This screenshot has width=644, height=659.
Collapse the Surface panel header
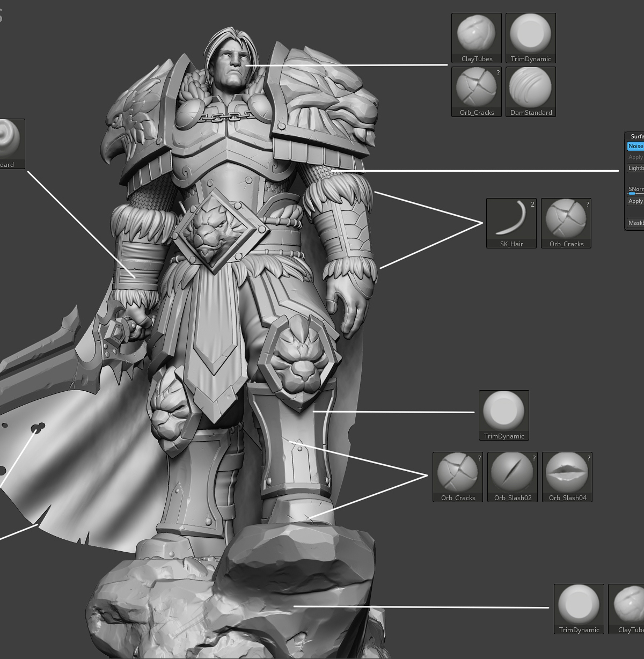pyautogui.click(x=636, y=136)
